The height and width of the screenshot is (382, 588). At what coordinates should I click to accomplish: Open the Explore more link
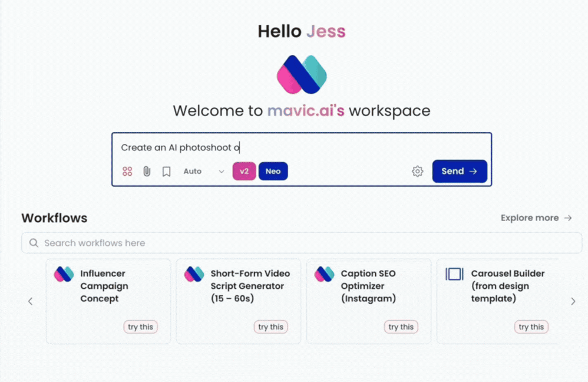pos(536,218)
